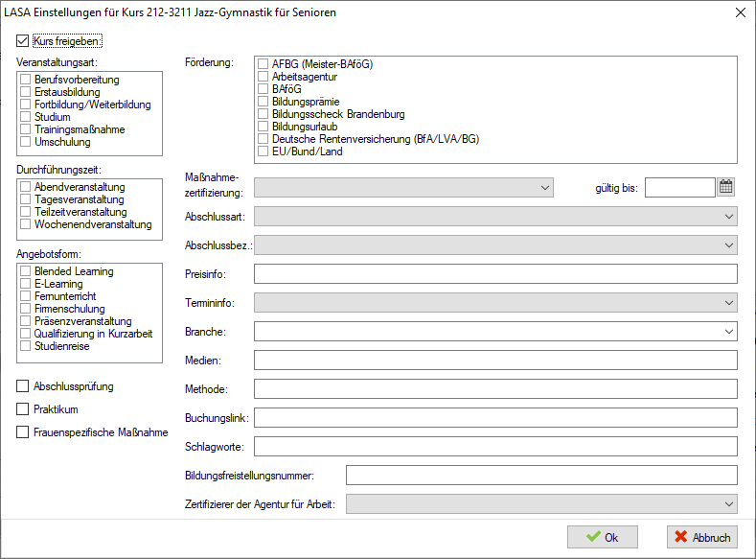Check the Tagesveranstaltung option

pyautogui.click(x=26, y=199)
